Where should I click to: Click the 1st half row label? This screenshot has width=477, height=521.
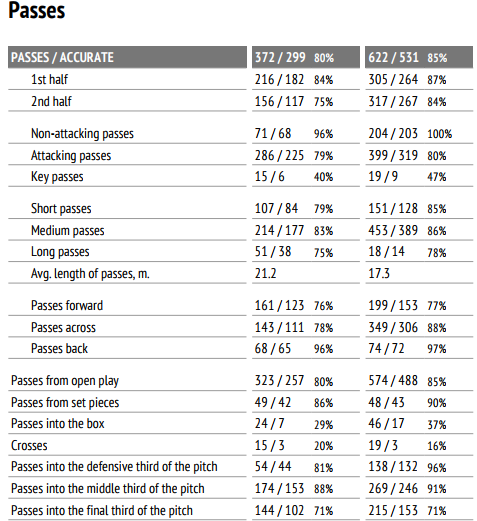click(x=49, y=79)
